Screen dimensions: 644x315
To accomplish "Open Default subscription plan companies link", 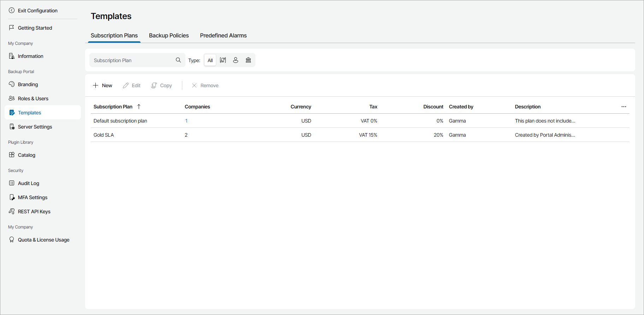I will tap(186, 121).
